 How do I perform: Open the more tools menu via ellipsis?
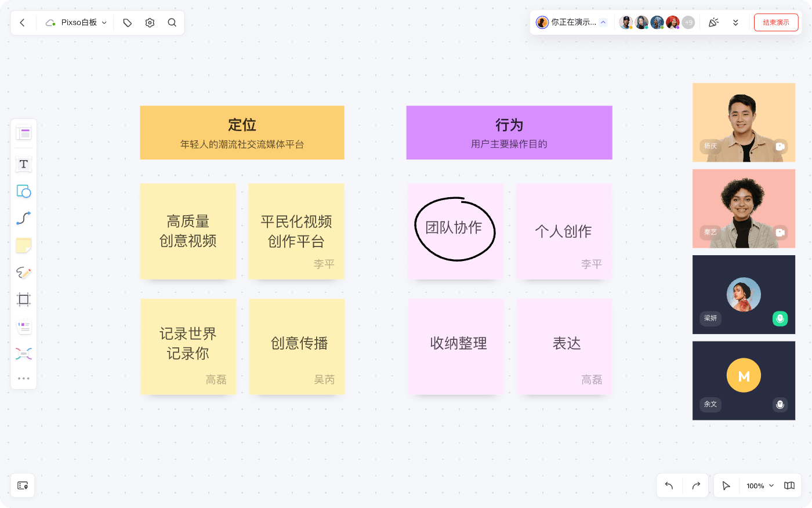(23, 378)
